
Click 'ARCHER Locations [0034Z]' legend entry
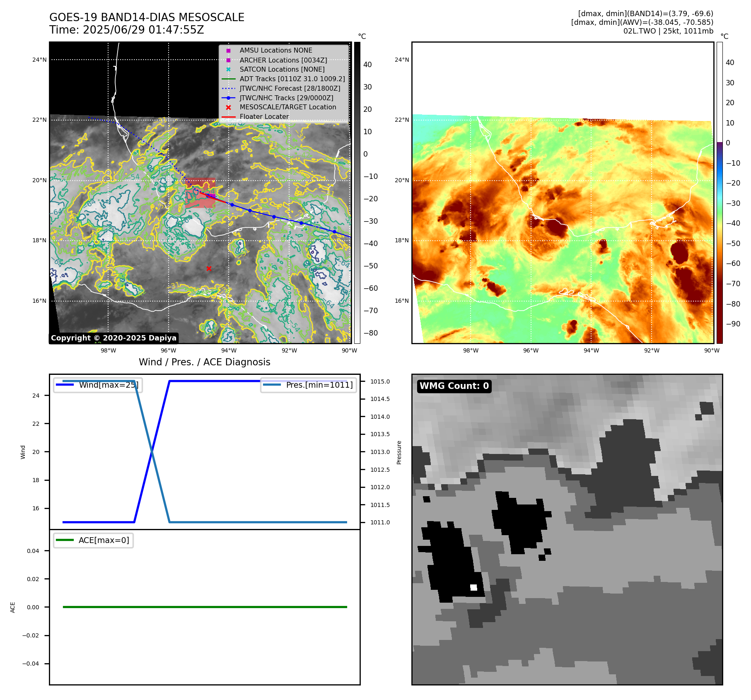point(283,60)
